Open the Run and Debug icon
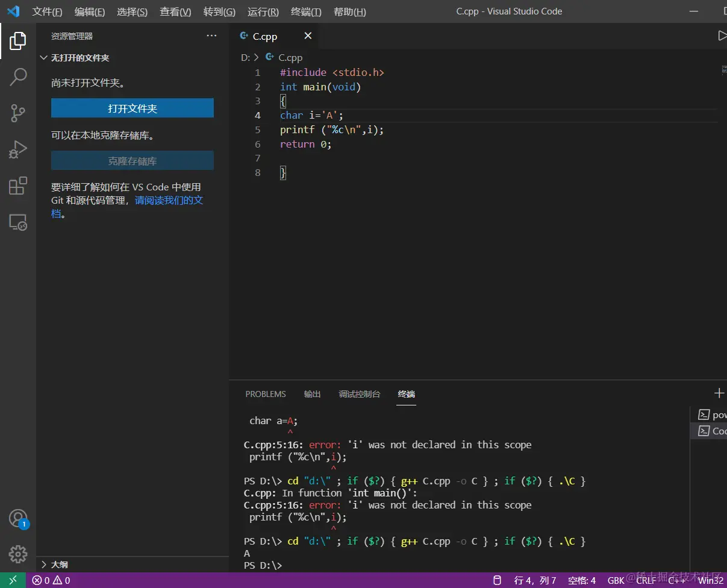This screenshot has width=727, height=588. (x=18, y=149)
